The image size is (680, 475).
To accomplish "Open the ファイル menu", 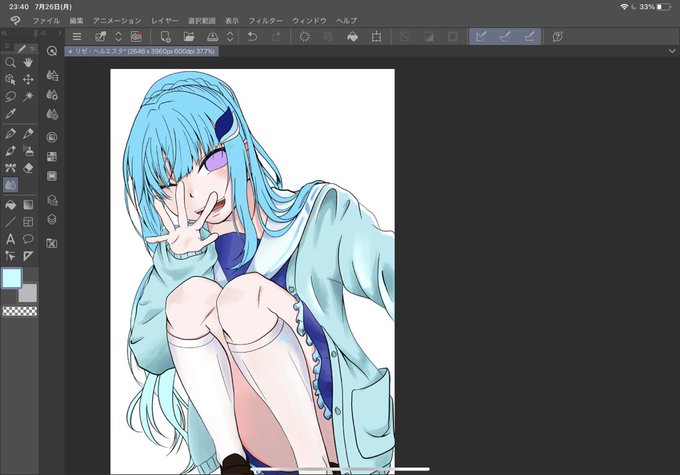I will [x=46, y=20].
